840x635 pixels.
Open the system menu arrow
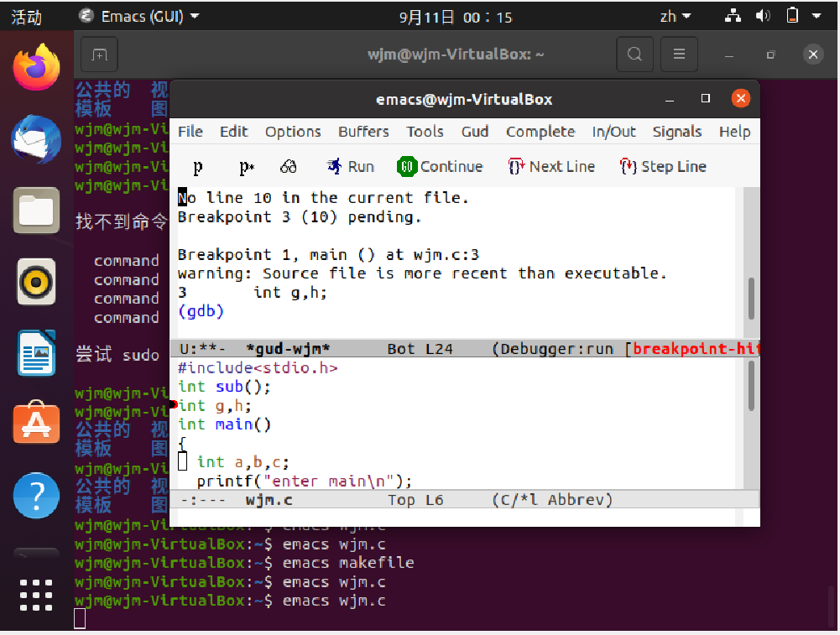click(x=817, y=16)
